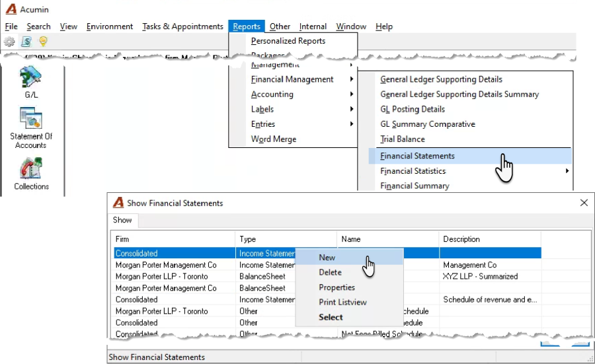Open the Search menu
The width and height of the screenshot is (595, 364).
tap(39, 26)
